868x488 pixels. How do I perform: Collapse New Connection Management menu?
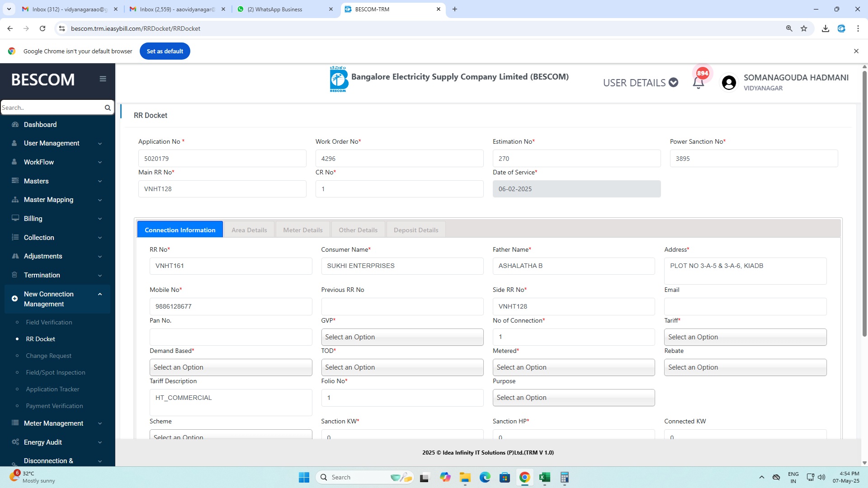[x=57, y=299]
